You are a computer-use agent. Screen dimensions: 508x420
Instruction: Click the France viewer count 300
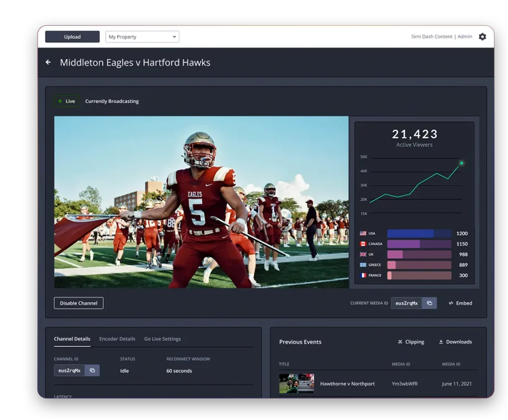tap(463, 275)
